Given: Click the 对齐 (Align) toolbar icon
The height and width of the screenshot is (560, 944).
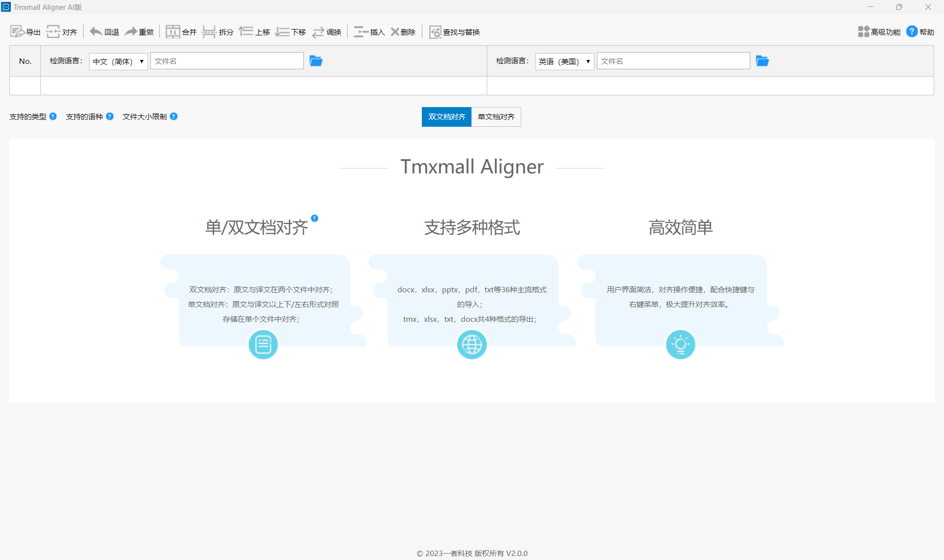Looking at the screenshot, I should pos(61,31).
